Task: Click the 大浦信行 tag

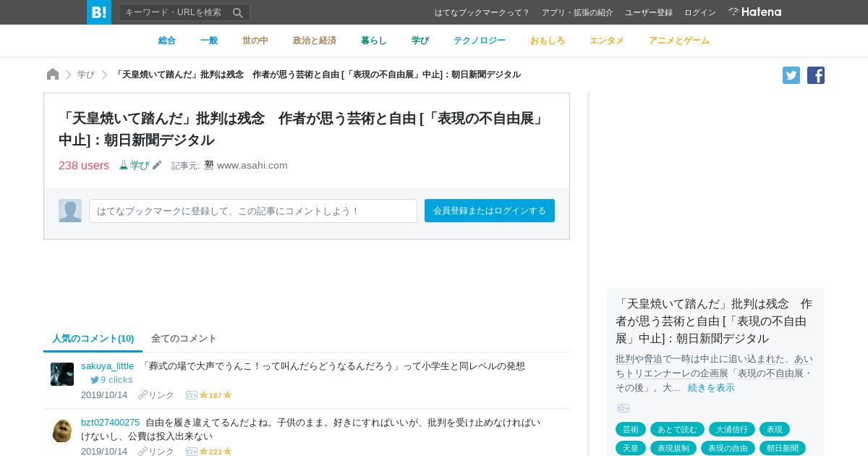Action: [x=732, y=429]
